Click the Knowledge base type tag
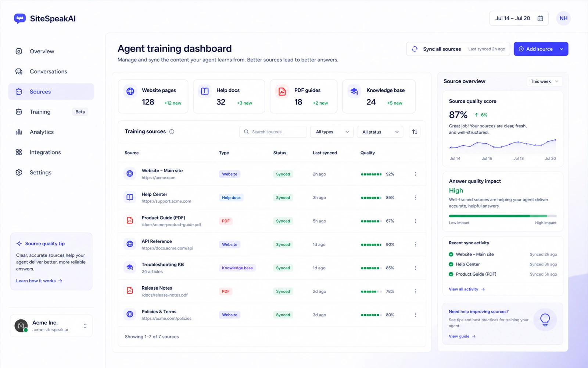The image size is (588, 368). coord(237,268)
